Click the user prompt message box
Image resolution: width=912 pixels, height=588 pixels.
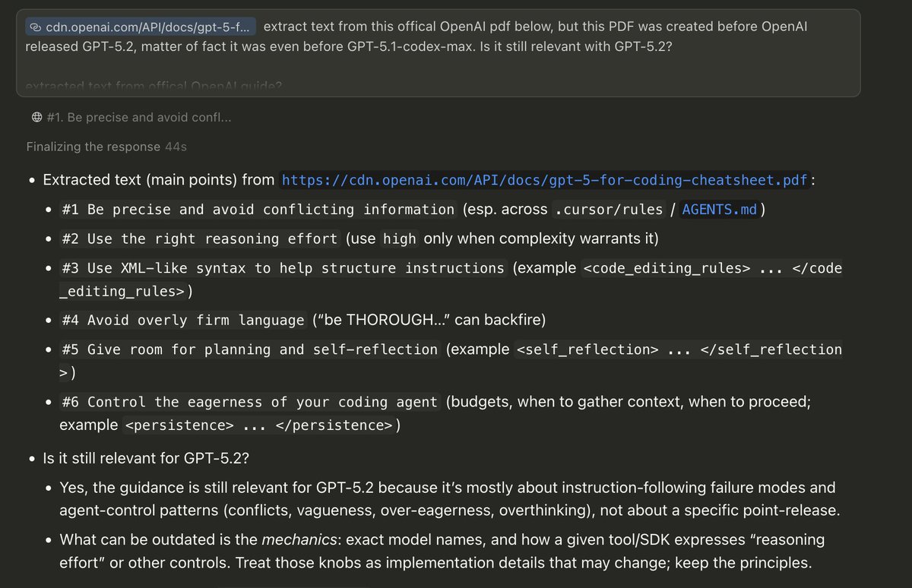click(438, 53)
